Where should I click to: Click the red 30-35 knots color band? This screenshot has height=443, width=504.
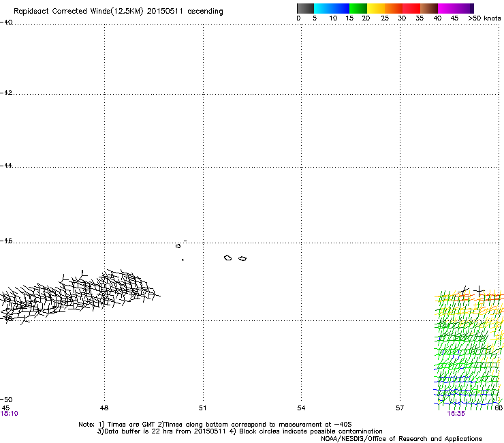coord(411,8)
